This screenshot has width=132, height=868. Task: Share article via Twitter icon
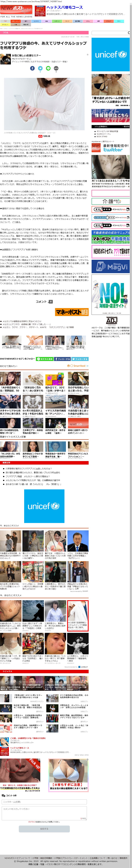coord(40,68)
